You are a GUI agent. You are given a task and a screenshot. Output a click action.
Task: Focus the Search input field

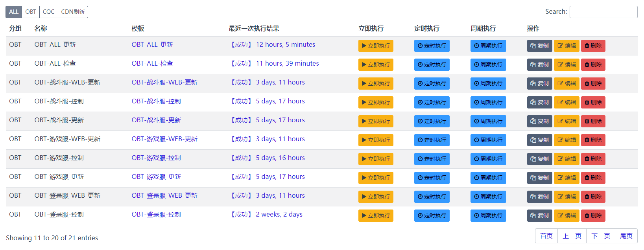click(603, 12)
